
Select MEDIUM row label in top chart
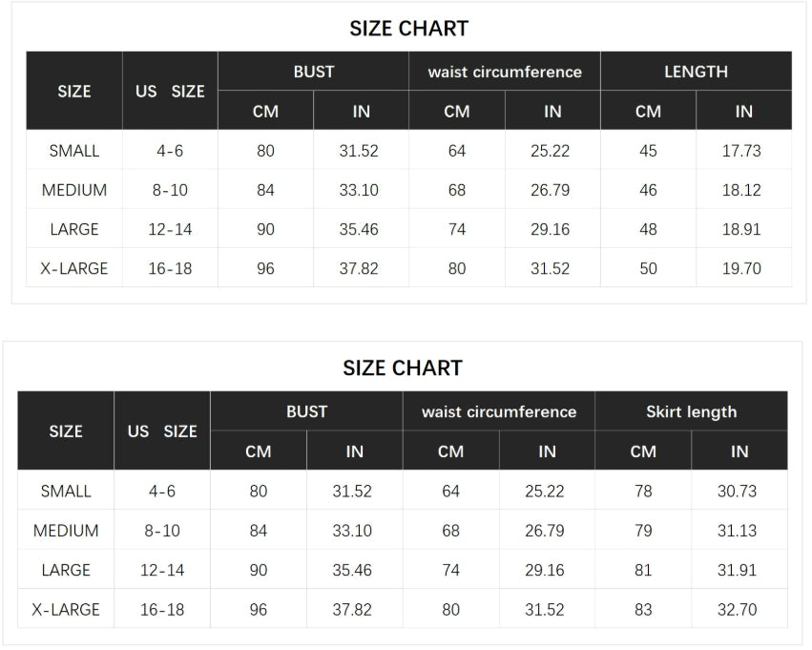coord(74,190)
